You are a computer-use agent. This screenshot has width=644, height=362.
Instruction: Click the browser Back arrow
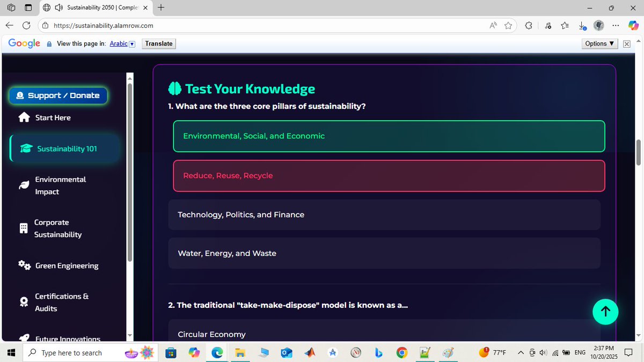coord(9,25)
